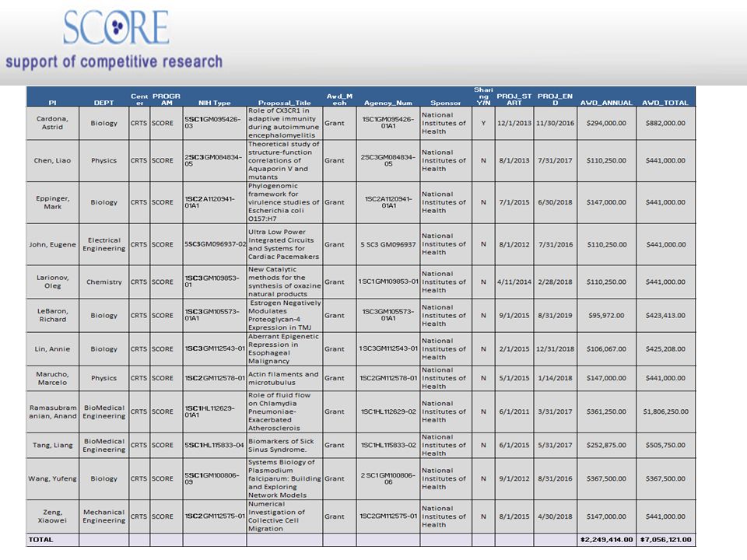This screenshot has height=560, width=747.
Task: Click the PI cell 'Tang, Liang'
Action: (x=52, y=445)
